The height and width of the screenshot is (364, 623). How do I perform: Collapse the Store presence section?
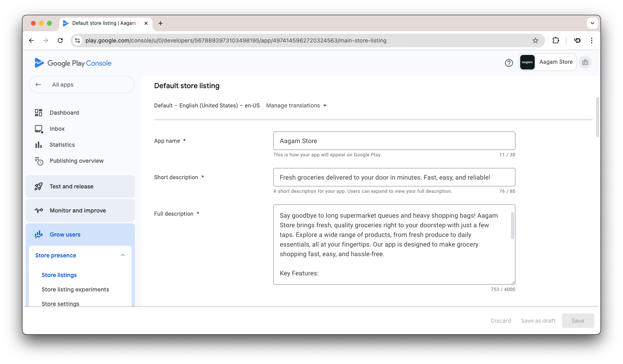coord(123,255)
